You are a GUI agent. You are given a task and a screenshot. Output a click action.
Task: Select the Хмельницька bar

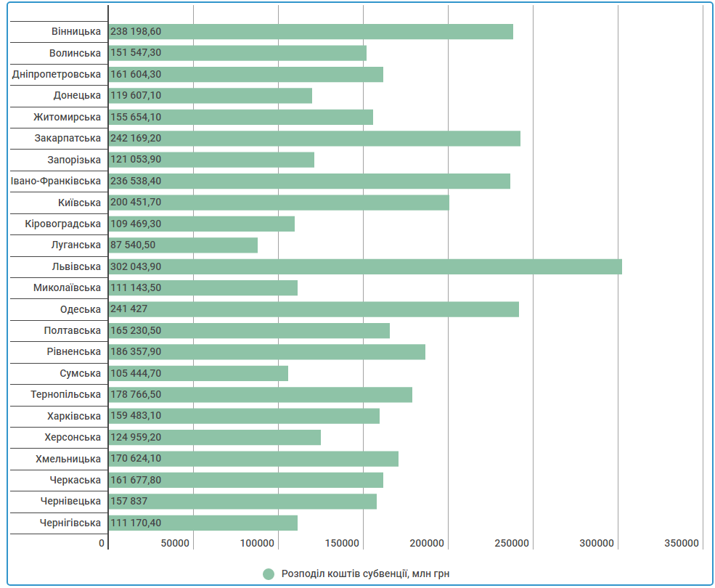pyautogui.click(x=253, y=459)
